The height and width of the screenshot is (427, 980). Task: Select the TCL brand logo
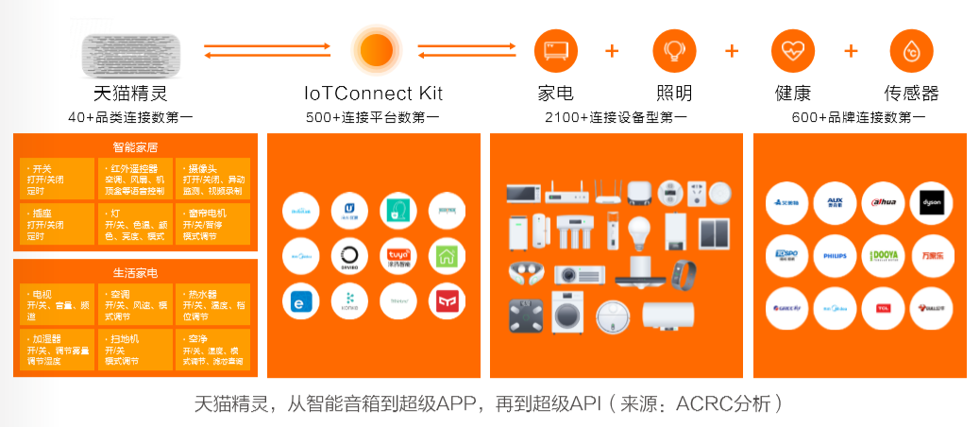click(x=883, y=309)
